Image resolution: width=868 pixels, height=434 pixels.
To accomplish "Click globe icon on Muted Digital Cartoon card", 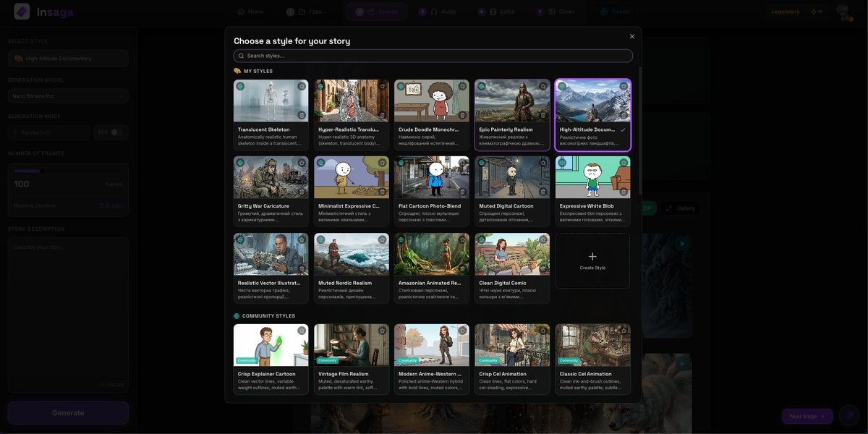I will (482, 163).
